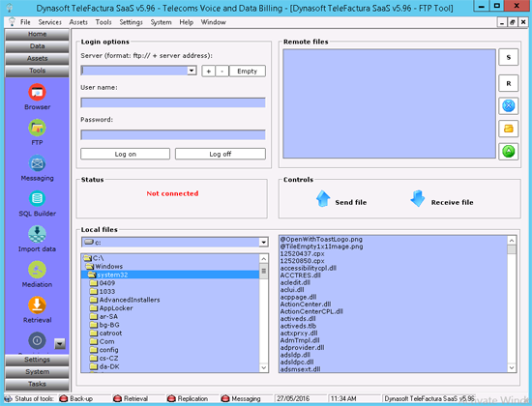Click the blue down arrow Receive file icon
Image resolution: width=532 pixels, height=406 pixels.
click(417, 199)
